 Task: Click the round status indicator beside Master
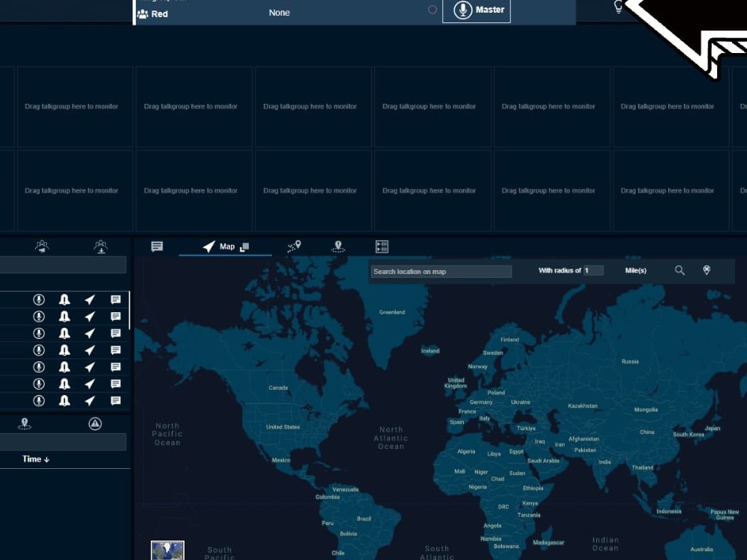point(432,10)
